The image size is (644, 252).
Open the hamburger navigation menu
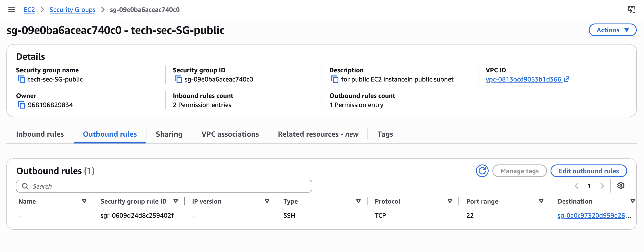(11, 10)
